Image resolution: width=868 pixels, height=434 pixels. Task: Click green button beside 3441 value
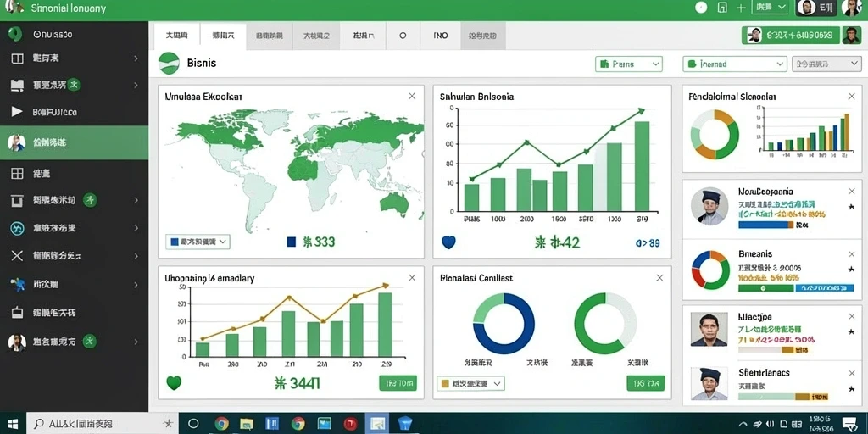[x=398, y=382]
